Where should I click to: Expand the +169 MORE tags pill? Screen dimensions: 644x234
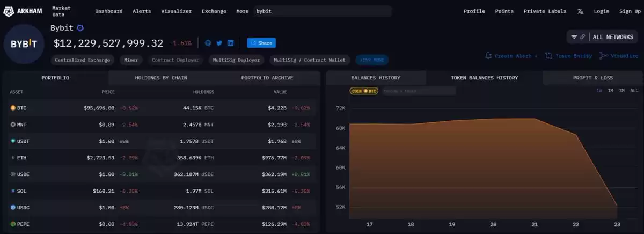(x=371, y=60)
